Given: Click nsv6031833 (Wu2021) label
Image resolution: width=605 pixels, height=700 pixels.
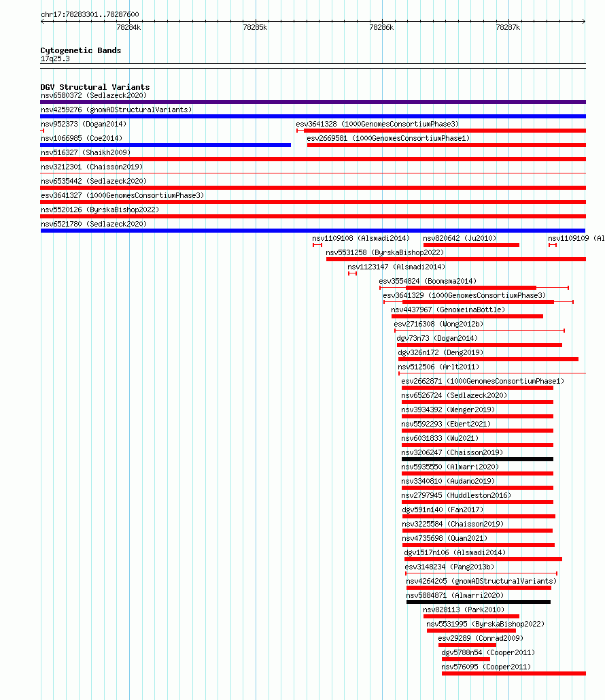Looking at the screenshot, I should click(440, 438).
